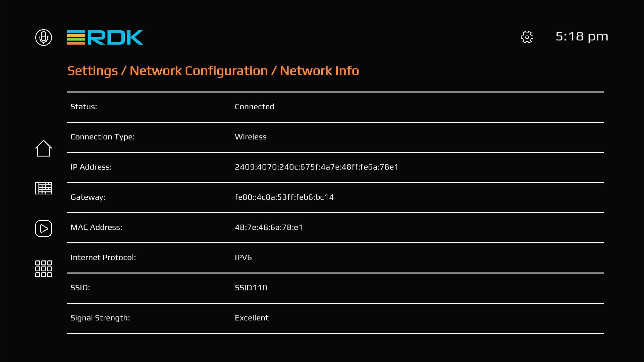
Task: Open the TV guide grid icon
Action: pos(44,188)
